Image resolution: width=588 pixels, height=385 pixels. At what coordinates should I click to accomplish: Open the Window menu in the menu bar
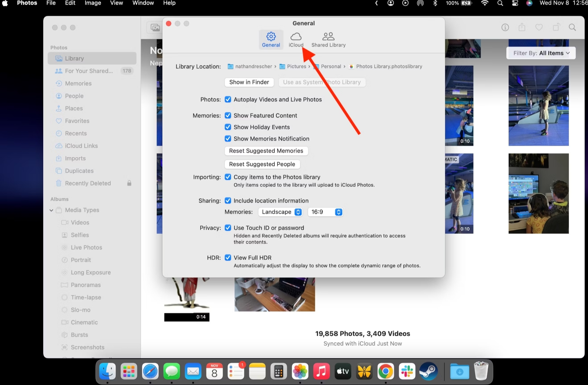coord(143,3)
